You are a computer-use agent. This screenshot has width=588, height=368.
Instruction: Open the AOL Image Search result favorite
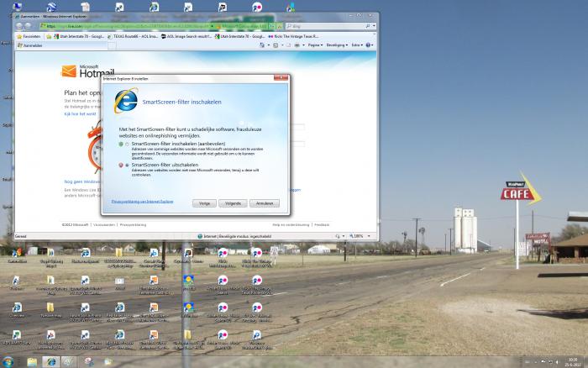(x=186, y=36)
